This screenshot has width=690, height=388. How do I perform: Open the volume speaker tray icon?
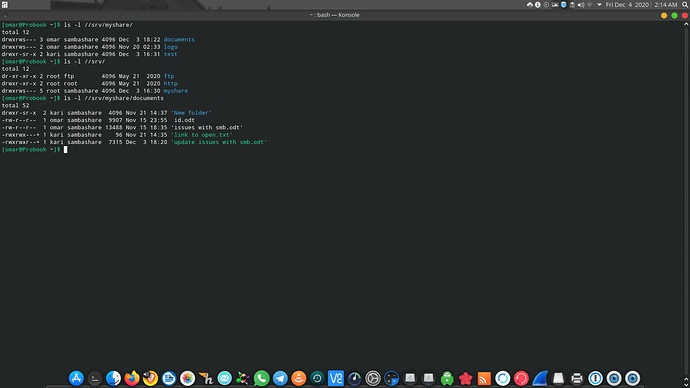point(581,5)
